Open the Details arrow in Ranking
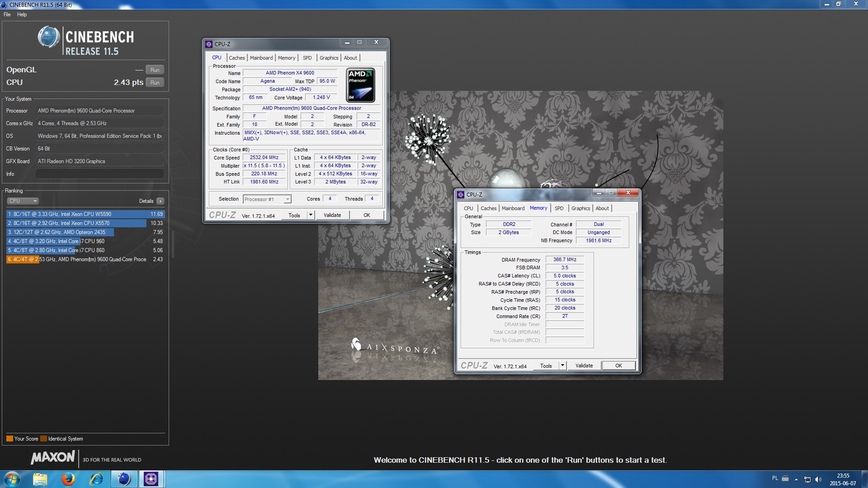Screen dimensions: 868x488 (160, 201)
